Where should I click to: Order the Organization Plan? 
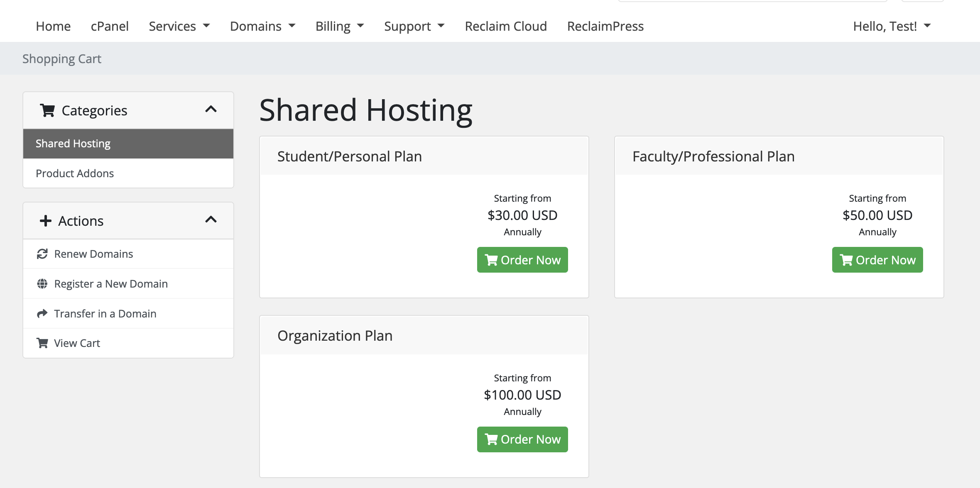click(522, 439)
